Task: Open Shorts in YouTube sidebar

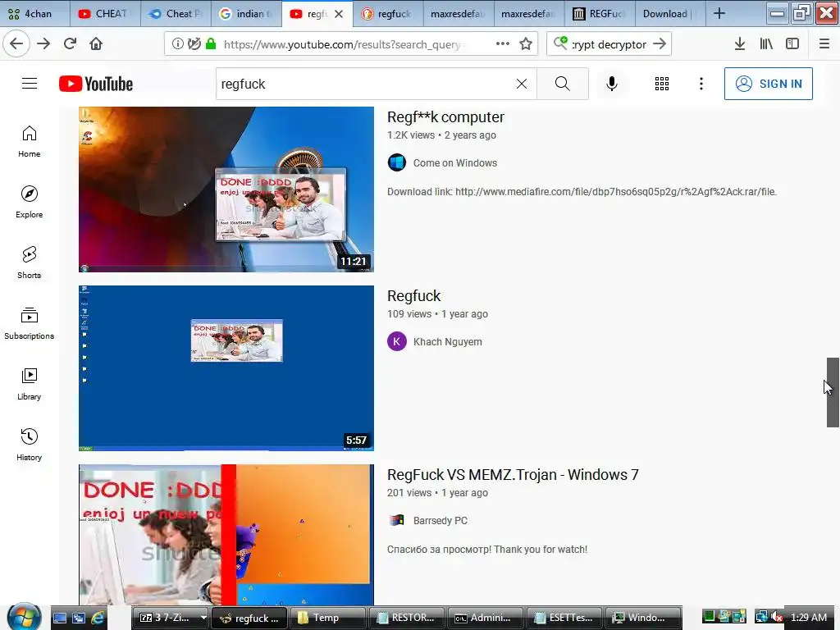Action: pos(29,262)
